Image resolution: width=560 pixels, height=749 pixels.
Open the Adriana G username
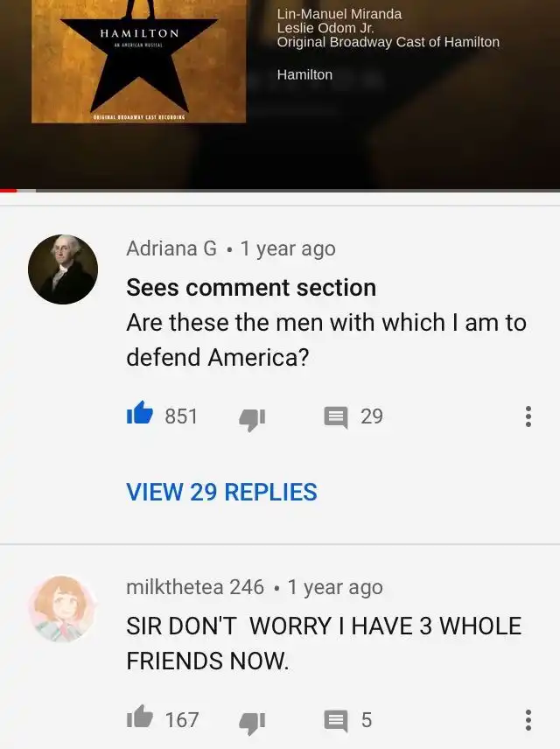coord(171,248)
